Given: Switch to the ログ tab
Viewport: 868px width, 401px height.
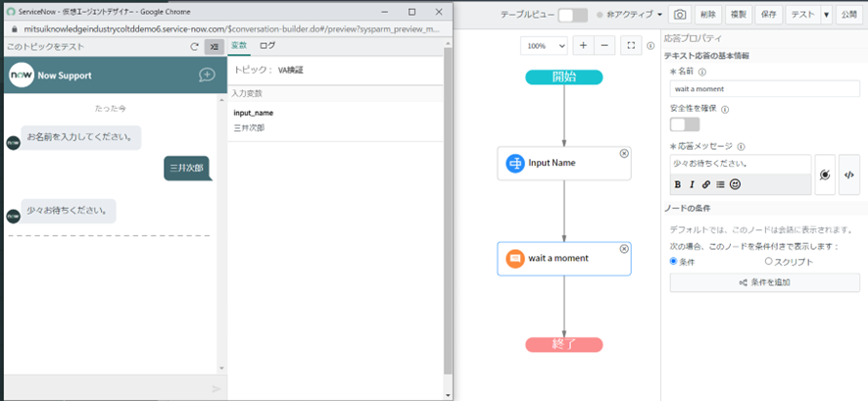Looking at the screenshot, I should (x=267, y=45).
